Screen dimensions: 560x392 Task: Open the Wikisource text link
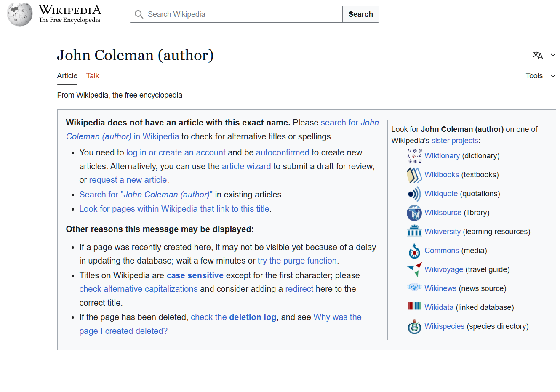(443, 213)
